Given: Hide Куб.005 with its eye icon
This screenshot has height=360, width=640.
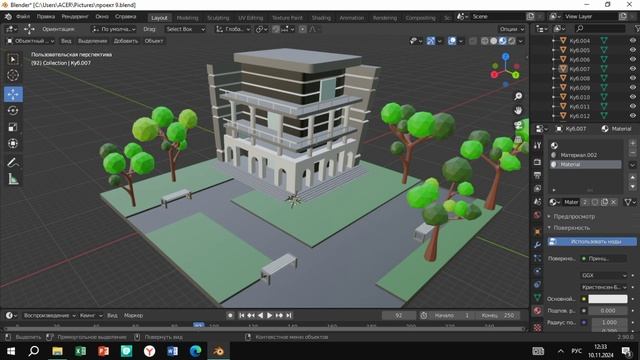Looking at the screenshot, I should point(633,50).
